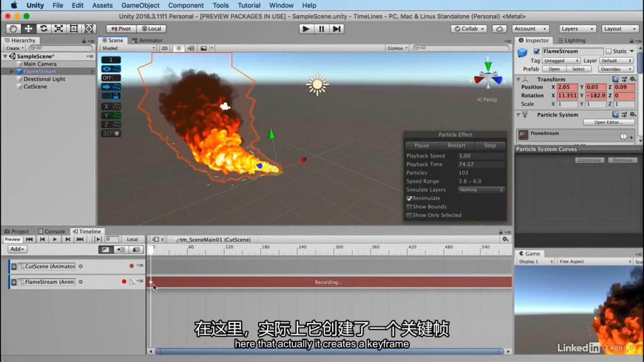Image resolution: width=644 pixels, height=362 pixels.
Task: Toggle scene lighting sun icon
Action: 179,48
